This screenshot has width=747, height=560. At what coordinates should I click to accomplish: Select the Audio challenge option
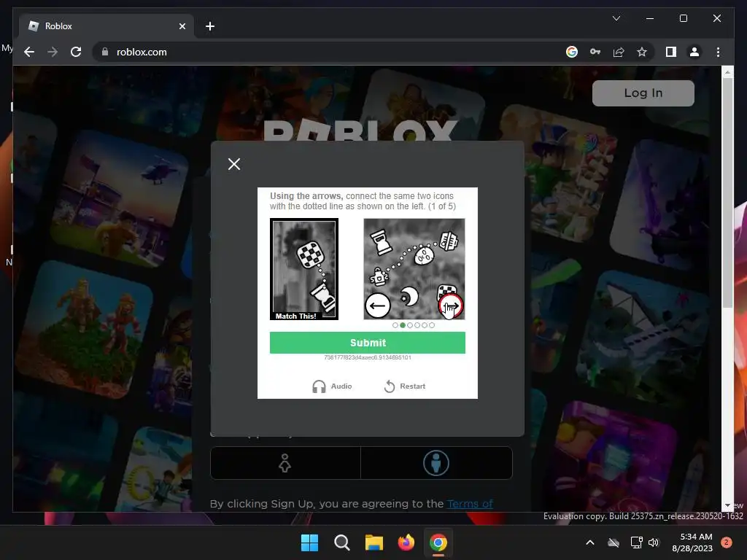pos(332,386)
